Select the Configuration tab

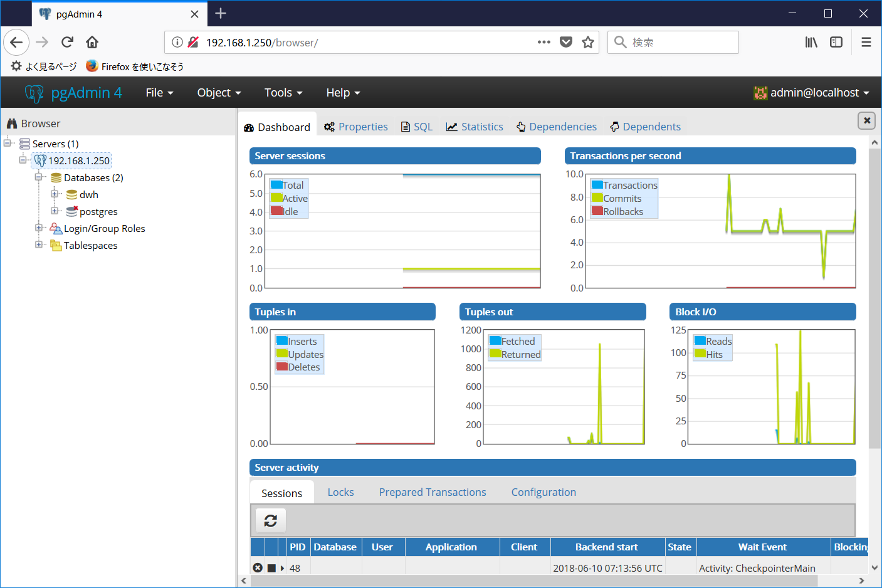click(x=543, y=492)
